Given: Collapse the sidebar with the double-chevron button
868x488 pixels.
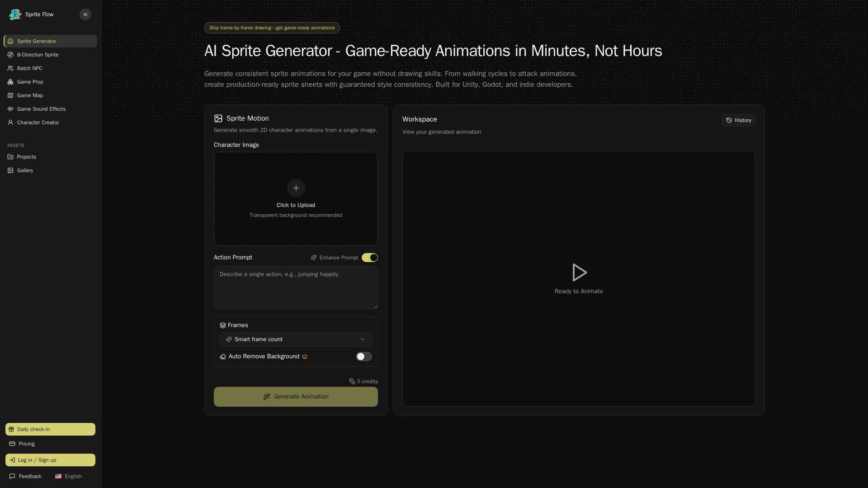Looking at the screenshot, I should tap(85, 14).
